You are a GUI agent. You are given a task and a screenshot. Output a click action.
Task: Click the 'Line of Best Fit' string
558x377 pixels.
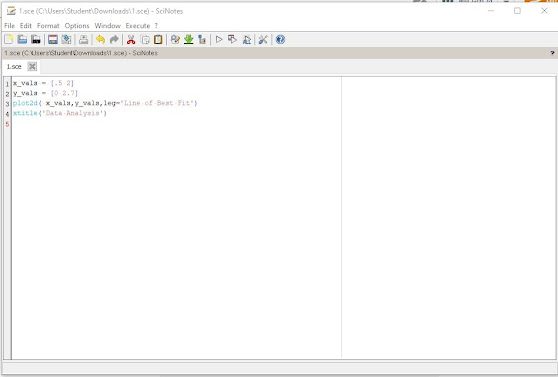158,103
